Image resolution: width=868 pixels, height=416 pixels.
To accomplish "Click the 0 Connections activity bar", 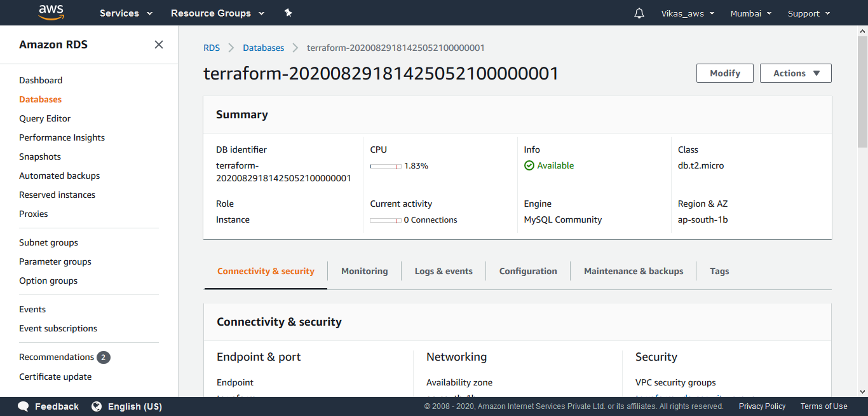I will point(386,220).
